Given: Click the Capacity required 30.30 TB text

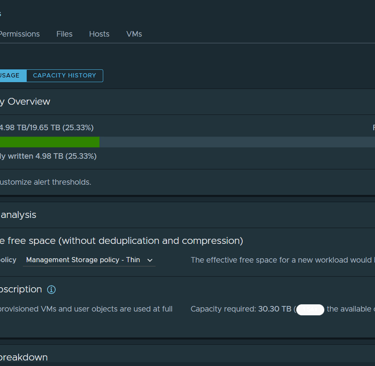Looking at the screenshot, I should (241, 309).
